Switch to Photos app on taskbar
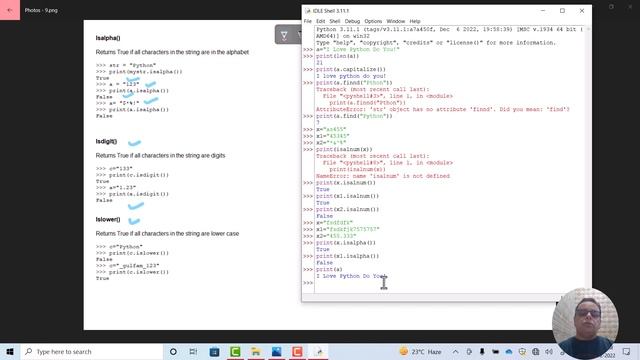Viewport: 640px width, 360px height. click(277, 351)
